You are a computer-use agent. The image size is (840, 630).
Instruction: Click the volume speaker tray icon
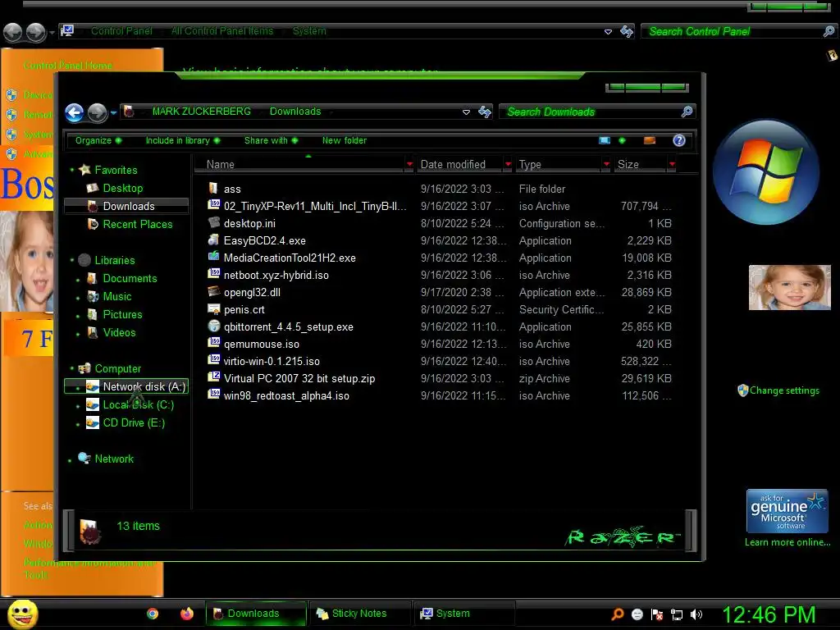click(696, 614)
